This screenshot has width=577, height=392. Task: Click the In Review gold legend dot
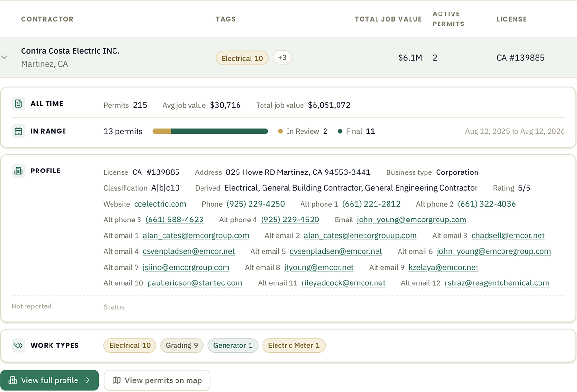tap(280, 131)
